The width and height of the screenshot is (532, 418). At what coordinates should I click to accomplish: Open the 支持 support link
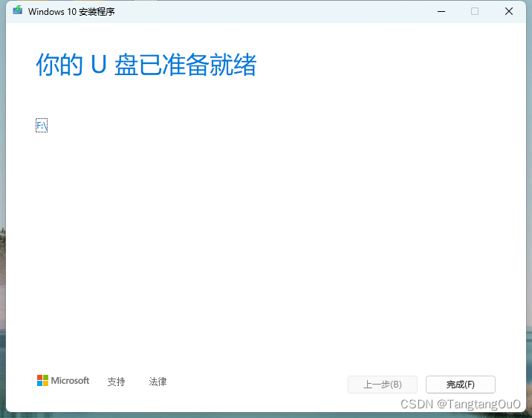[x=117, y=382]
